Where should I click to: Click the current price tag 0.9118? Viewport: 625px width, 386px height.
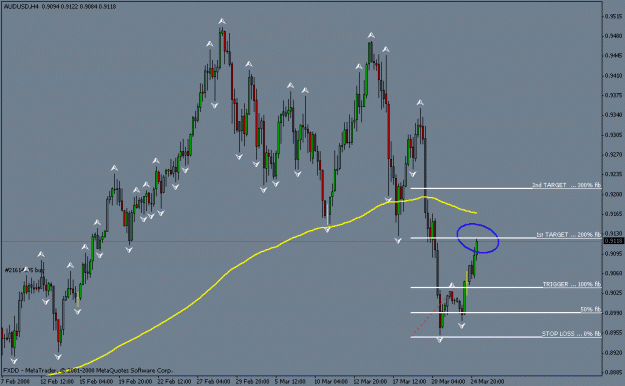[x=614, y=241]
